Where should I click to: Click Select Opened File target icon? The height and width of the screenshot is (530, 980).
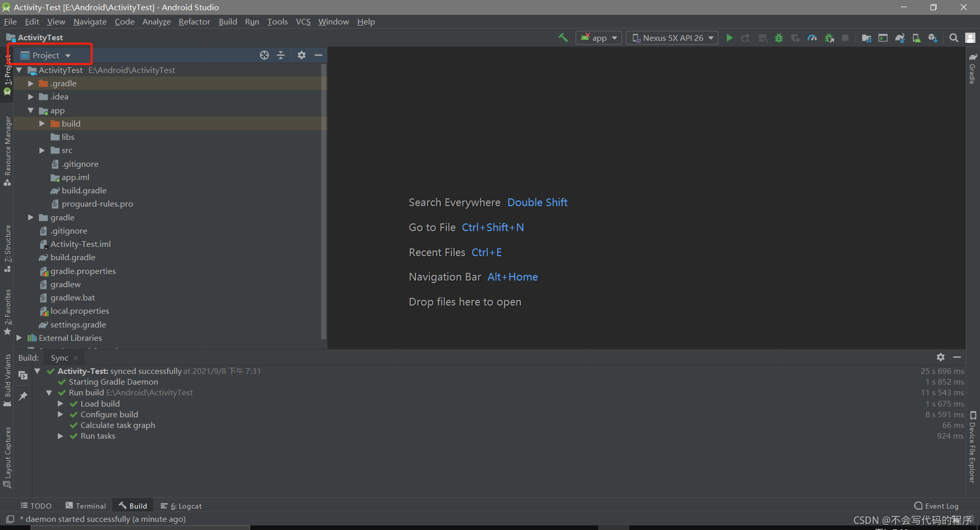click(x=264, y=55)
